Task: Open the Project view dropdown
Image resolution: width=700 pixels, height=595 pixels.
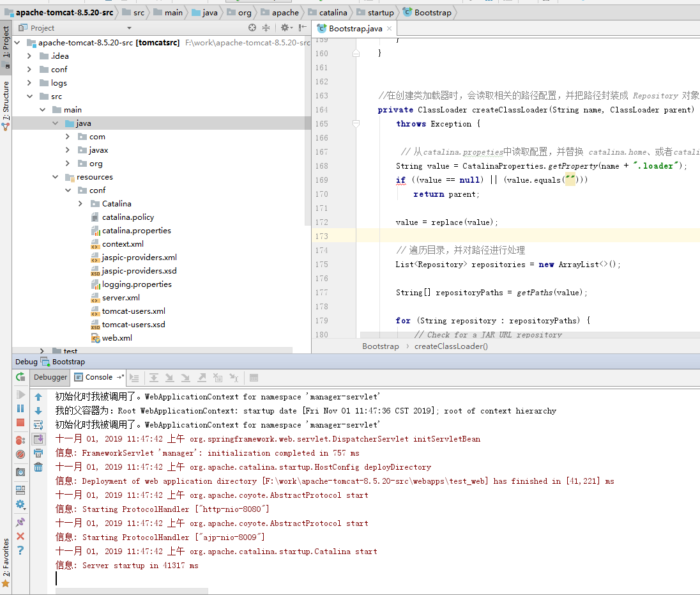Action: (x=129, y=28)
